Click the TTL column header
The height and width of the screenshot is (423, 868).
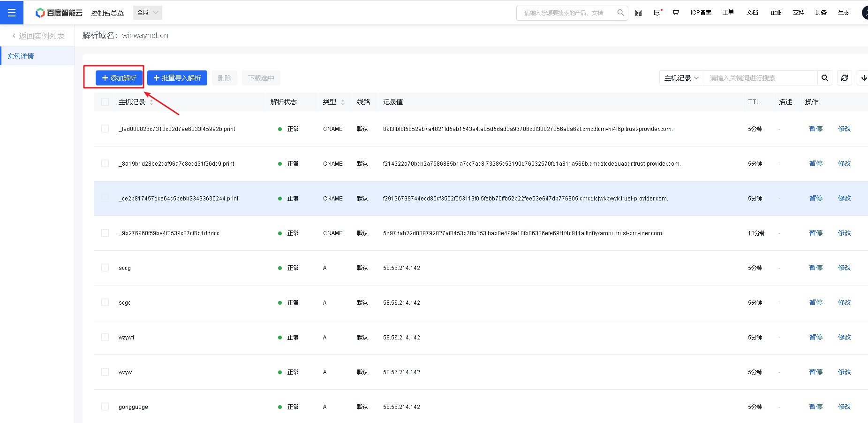tap(754, 102)
